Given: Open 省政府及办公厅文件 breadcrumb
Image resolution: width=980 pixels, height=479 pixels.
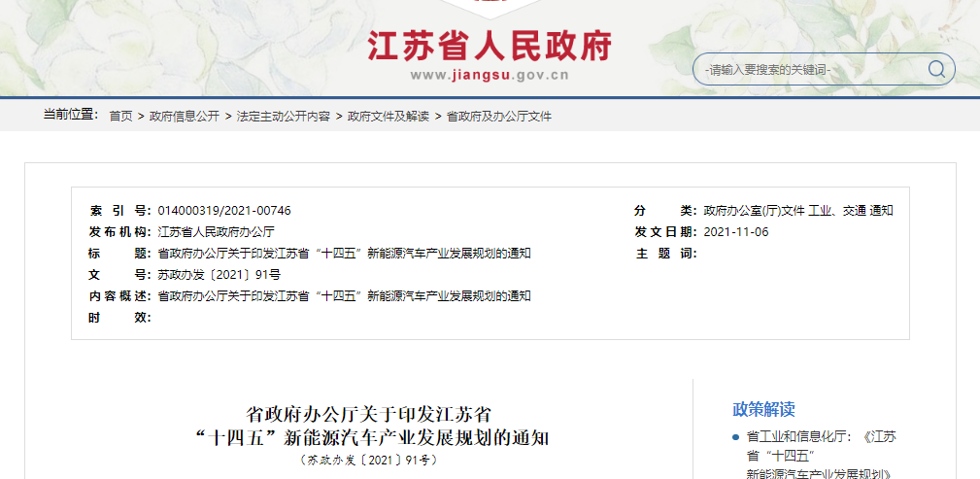Looking at the screenshot, I should 499,117.
